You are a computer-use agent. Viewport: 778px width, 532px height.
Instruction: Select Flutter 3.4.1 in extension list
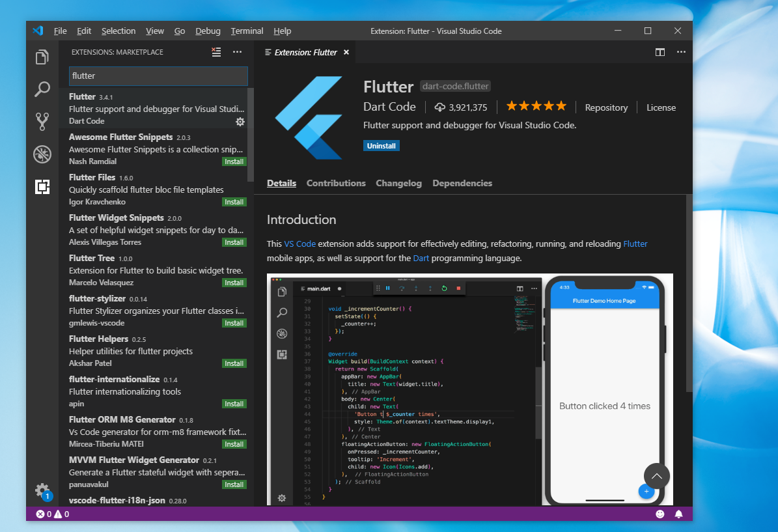pos(156,108)
